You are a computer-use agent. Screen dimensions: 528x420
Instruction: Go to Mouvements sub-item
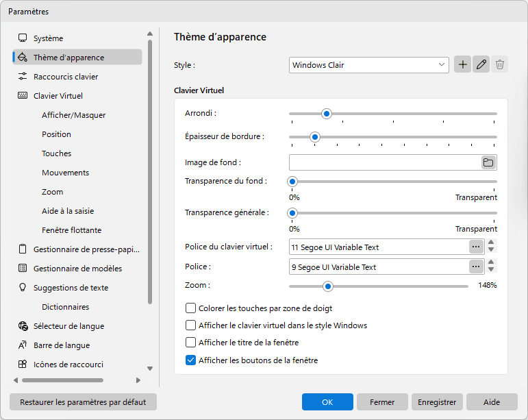coord(65,173)
